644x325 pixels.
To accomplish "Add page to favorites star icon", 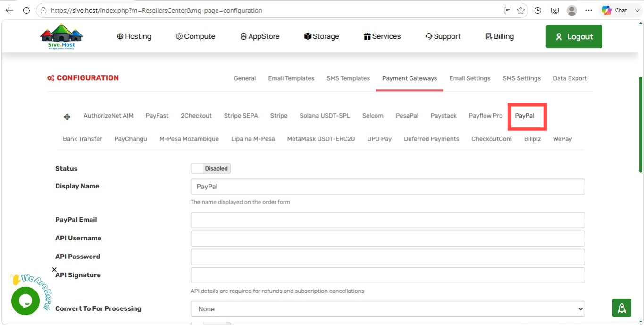I will click(521, 10).
